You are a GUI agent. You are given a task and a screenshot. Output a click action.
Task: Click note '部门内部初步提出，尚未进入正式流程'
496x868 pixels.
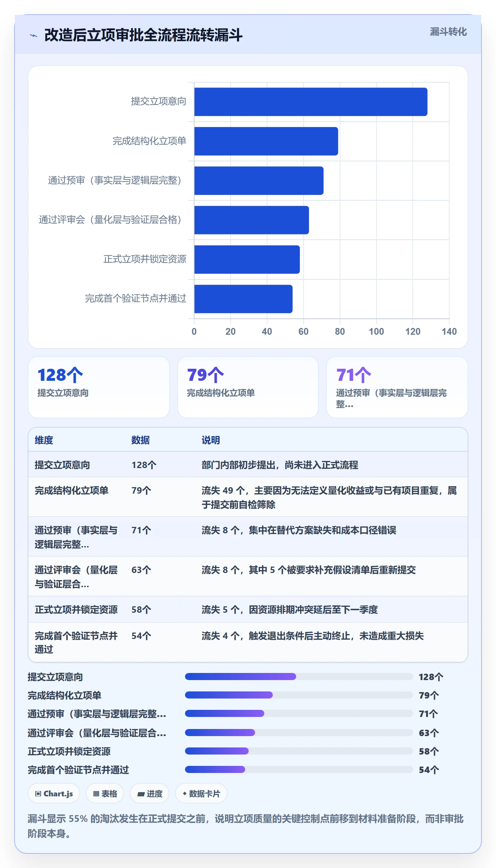pyautogui.click(x=280, y=465)
